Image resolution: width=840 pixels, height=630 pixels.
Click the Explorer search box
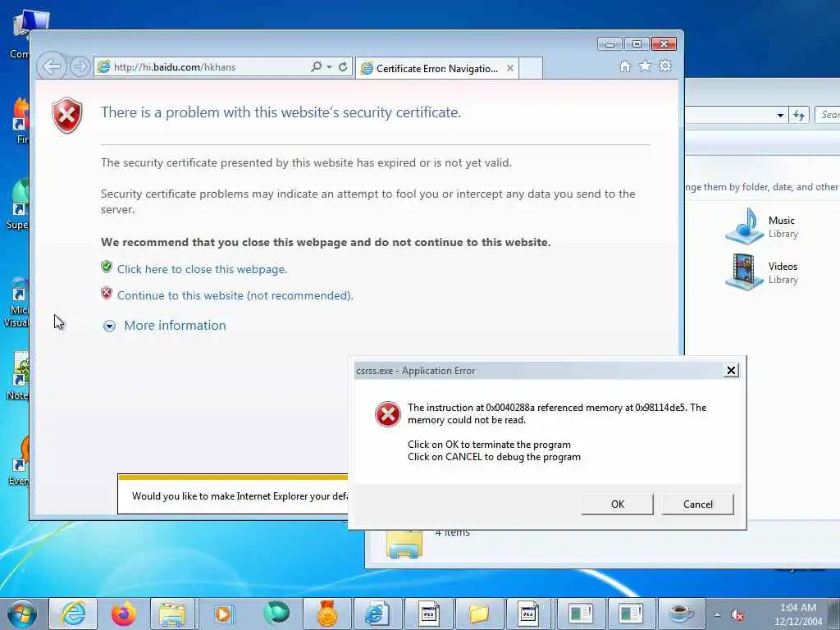click(x=827, y=115)
